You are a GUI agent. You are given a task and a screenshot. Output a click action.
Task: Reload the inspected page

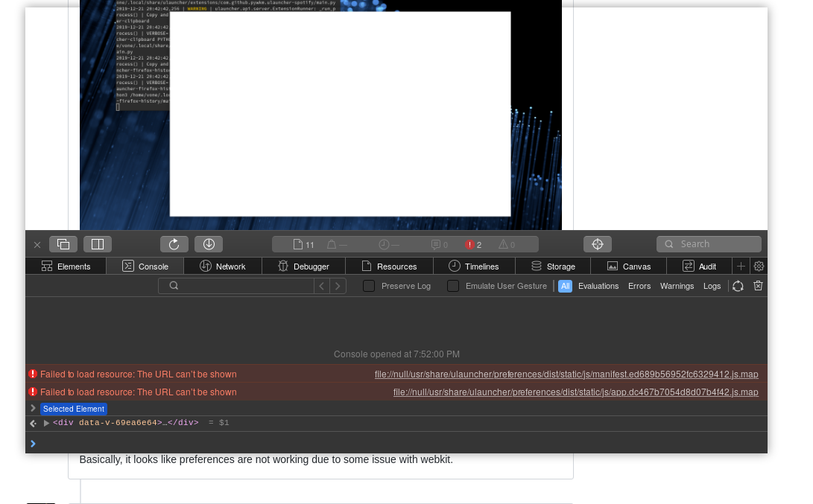(x=174, y=243)
